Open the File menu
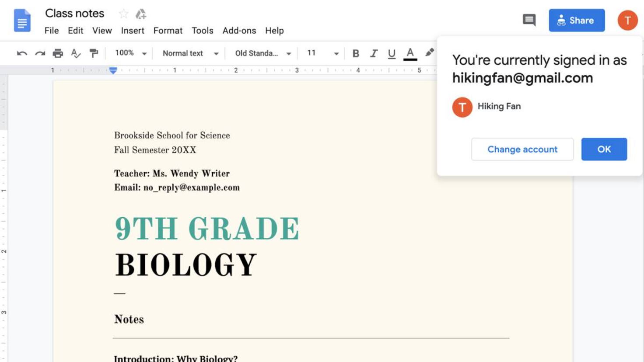This screenshot has width=644, height=362. pyautogui.click(x=51, y=31)
